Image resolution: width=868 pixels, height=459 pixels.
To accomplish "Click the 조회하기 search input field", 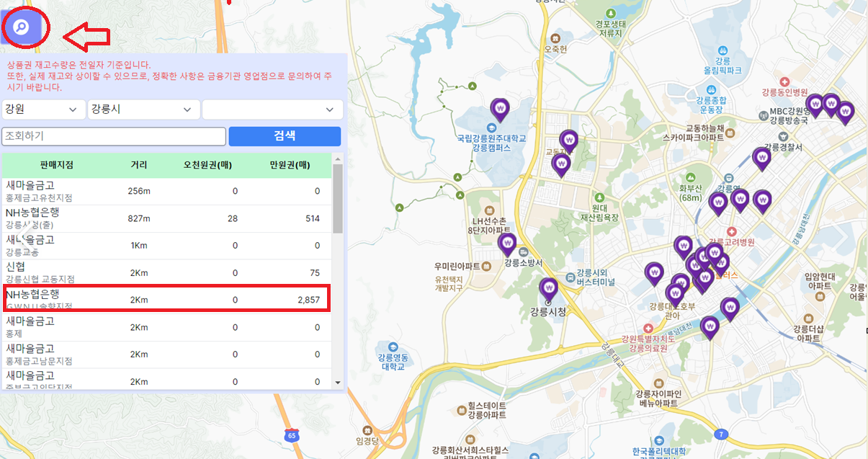I will click(113, 136).
